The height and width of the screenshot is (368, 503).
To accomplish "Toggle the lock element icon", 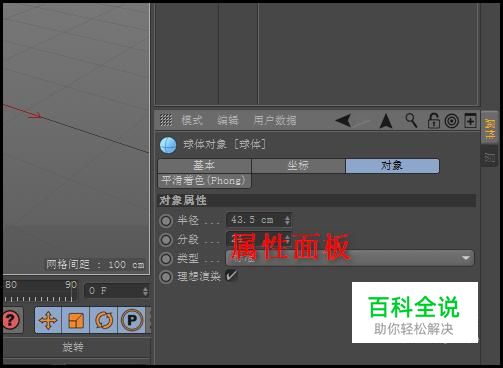I will [433, 120].
